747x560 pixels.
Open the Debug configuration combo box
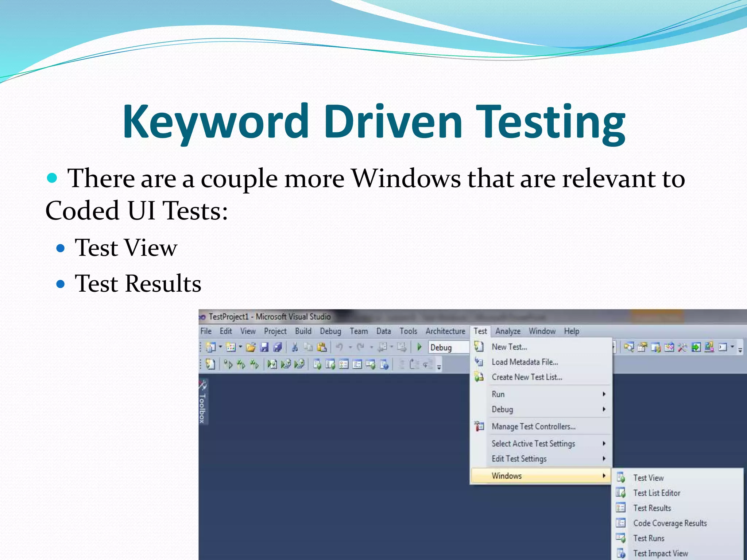(x=449, y=347)
